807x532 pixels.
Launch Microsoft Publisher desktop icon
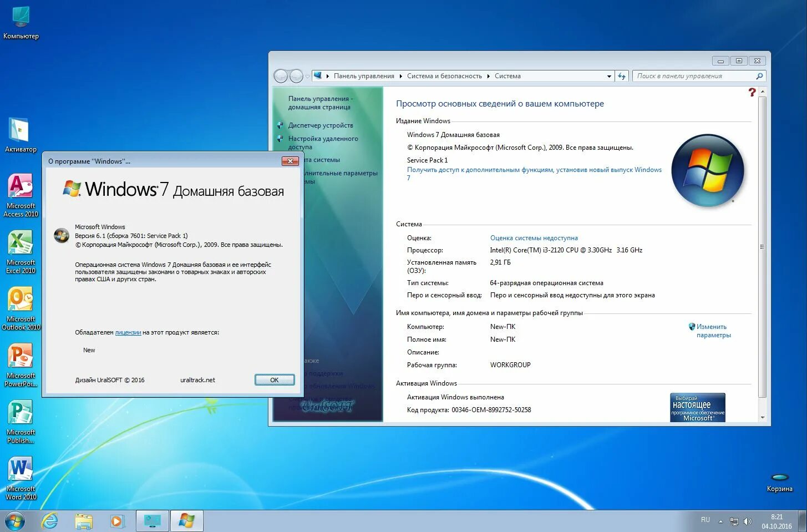pyautogui.click(x=21, y=422)
